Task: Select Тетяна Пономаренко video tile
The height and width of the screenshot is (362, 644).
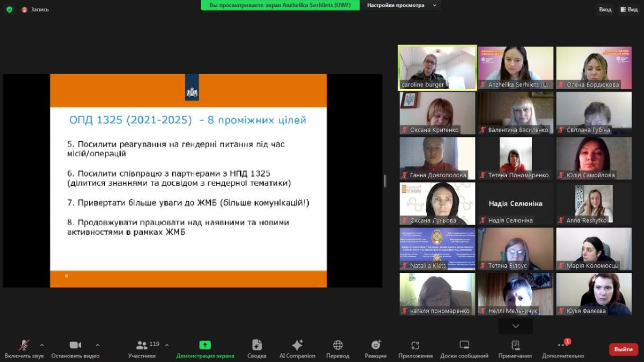Action: click(516, 158)
